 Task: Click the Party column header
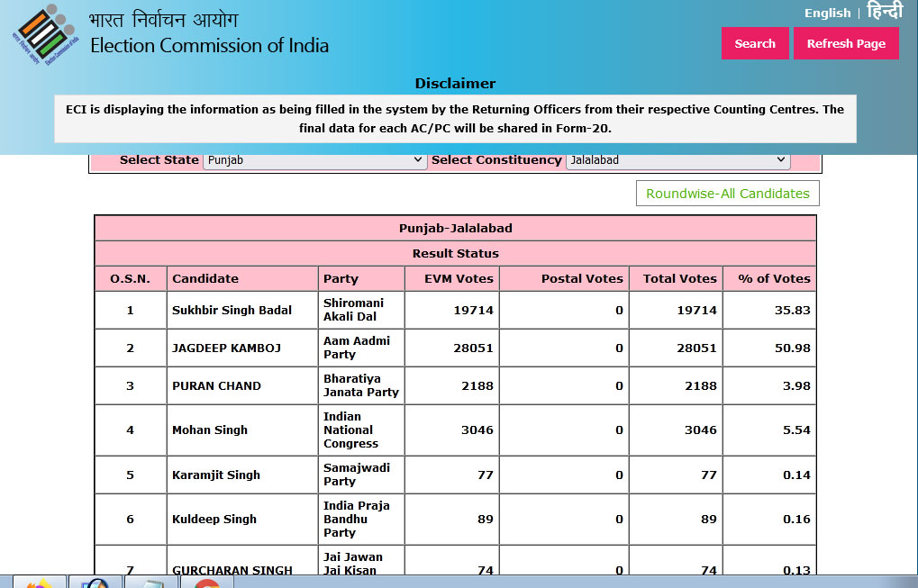coord(361,278)
